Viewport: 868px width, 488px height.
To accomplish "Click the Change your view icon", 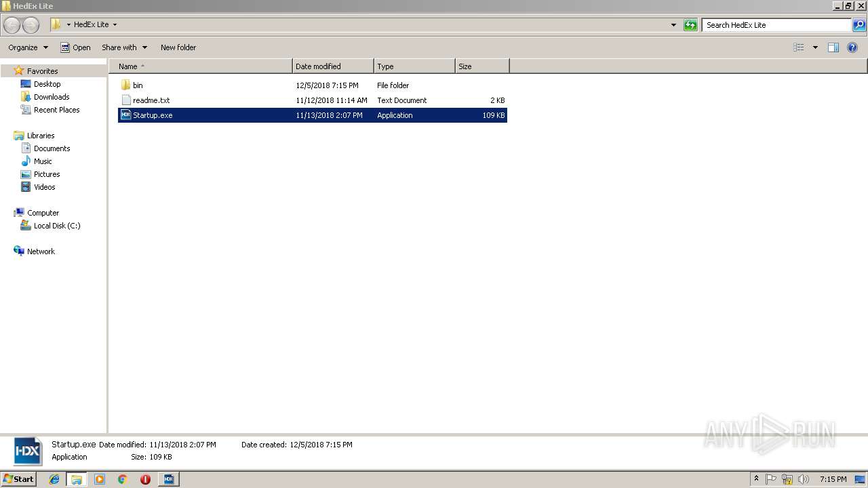I will click(x=799, y=47).
